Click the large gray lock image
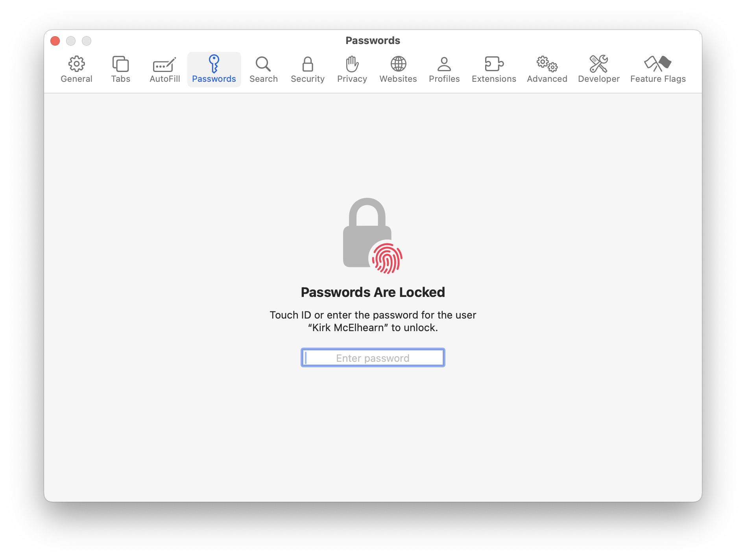746x560 pixels. [367, 232]
